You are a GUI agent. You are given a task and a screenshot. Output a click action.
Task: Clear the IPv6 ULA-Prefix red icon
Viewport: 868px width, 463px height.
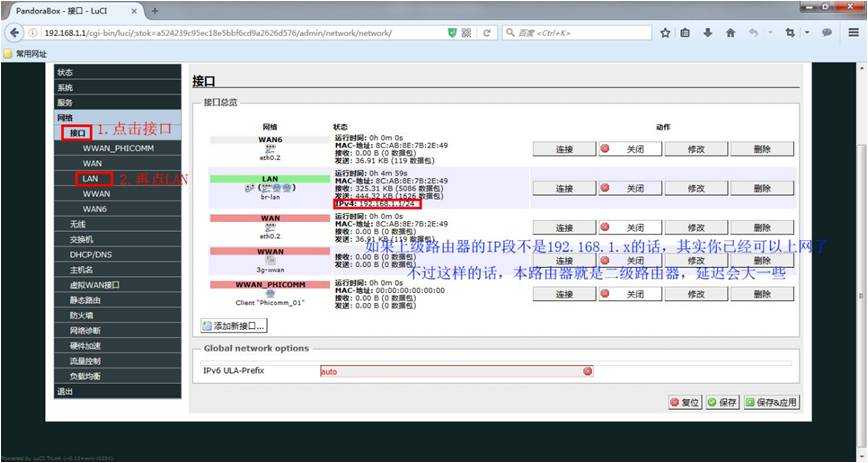click(x=587, y=371)
